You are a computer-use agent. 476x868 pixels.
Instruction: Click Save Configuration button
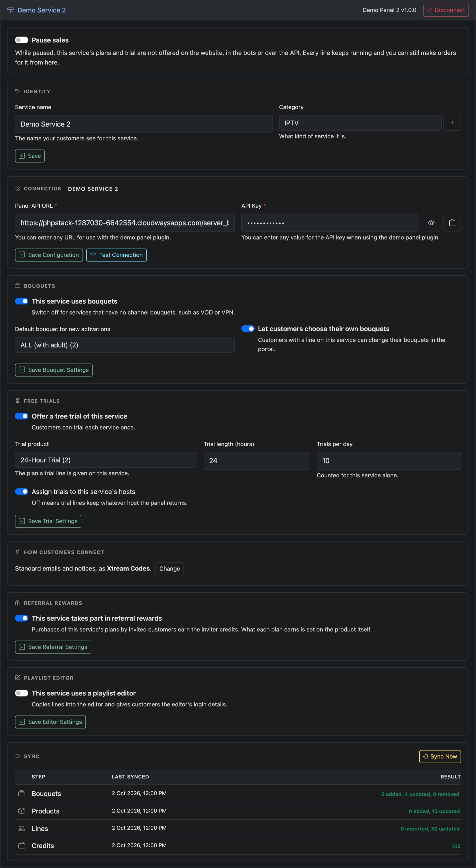[x=49, y=255]
